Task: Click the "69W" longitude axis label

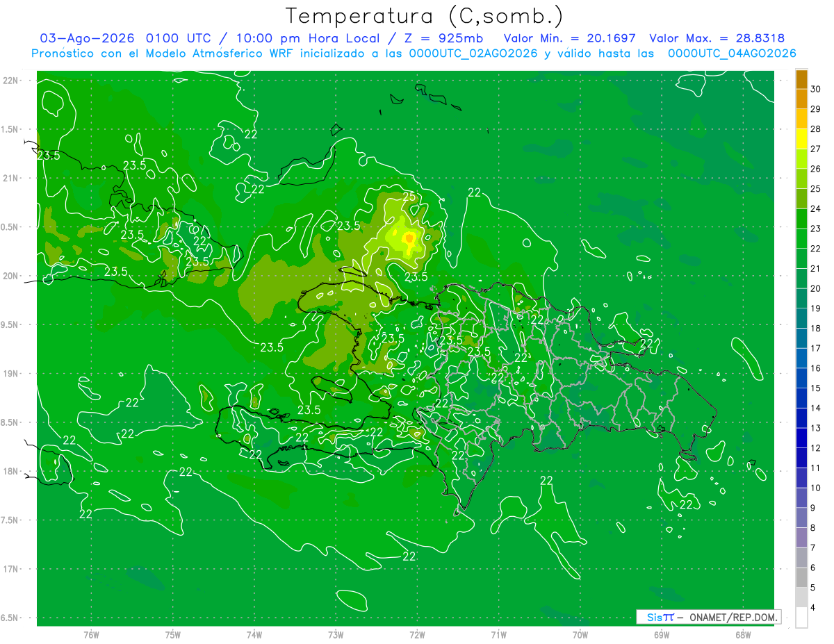Action: coord(662,635)
